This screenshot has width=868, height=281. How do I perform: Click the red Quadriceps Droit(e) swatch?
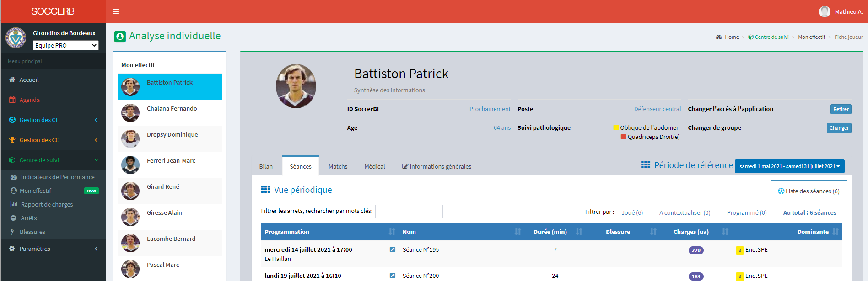coord(624,137)
